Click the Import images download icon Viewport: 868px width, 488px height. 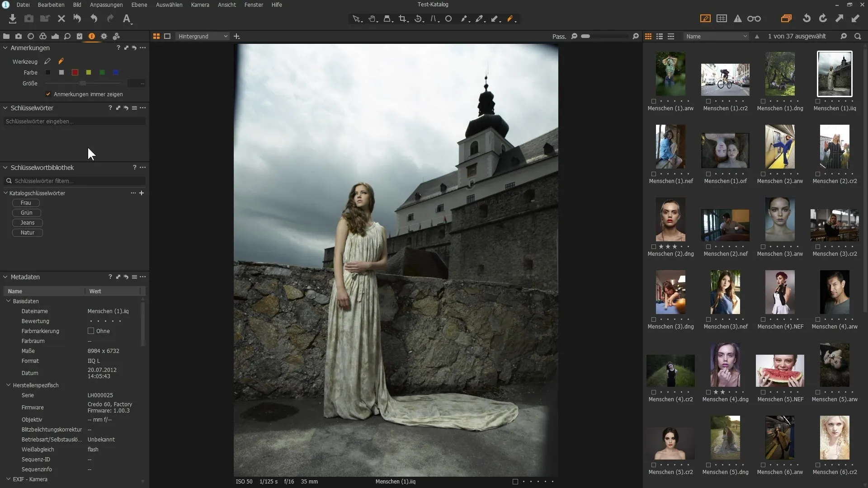point(13,19)
